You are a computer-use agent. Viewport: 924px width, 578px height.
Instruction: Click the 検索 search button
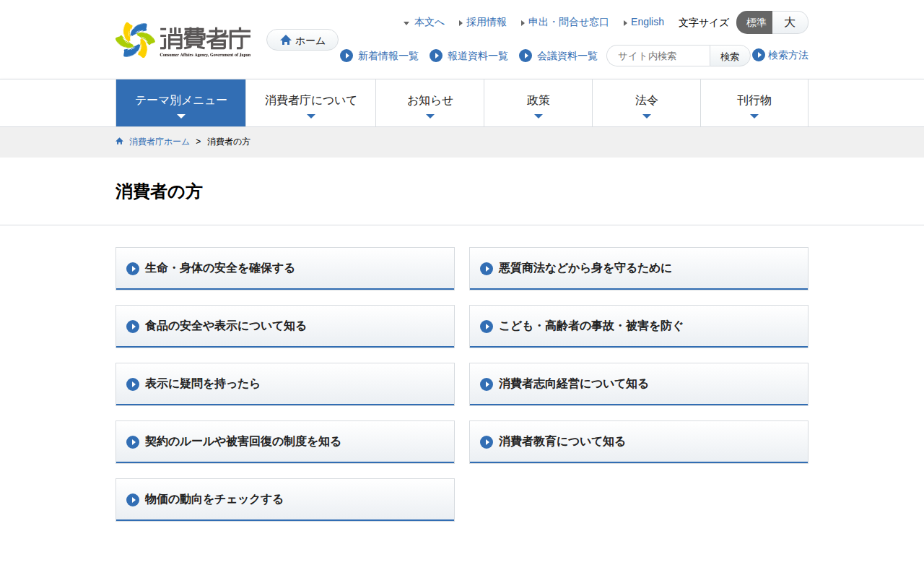(730, 56)
